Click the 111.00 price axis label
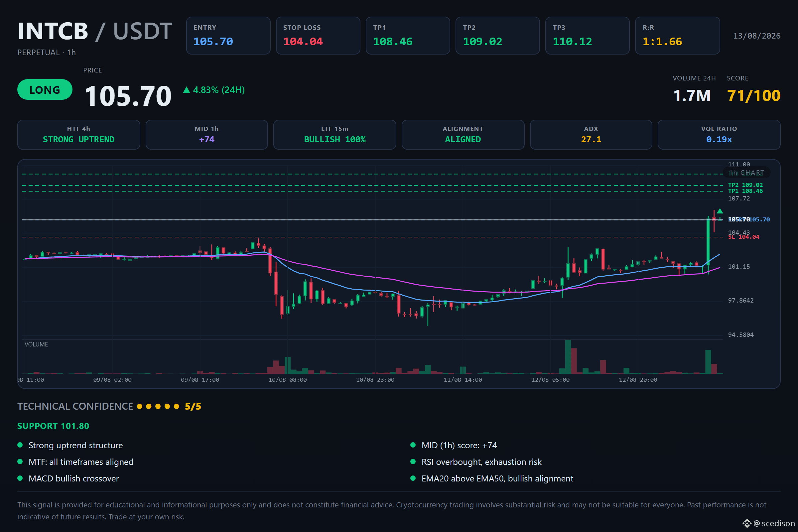 point(739,165)
